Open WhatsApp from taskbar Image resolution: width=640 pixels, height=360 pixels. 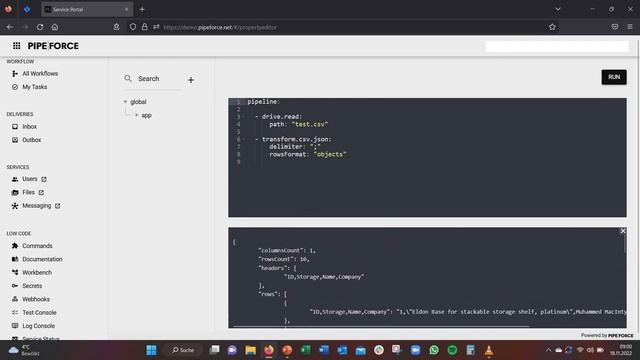tap(434, 350)
